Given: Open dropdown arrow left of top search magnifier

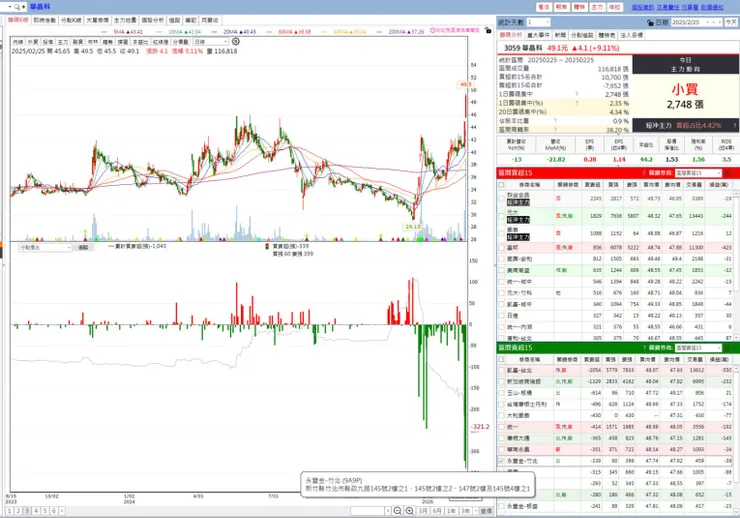Looking at the screenshot, I should (x=10, y=7).
